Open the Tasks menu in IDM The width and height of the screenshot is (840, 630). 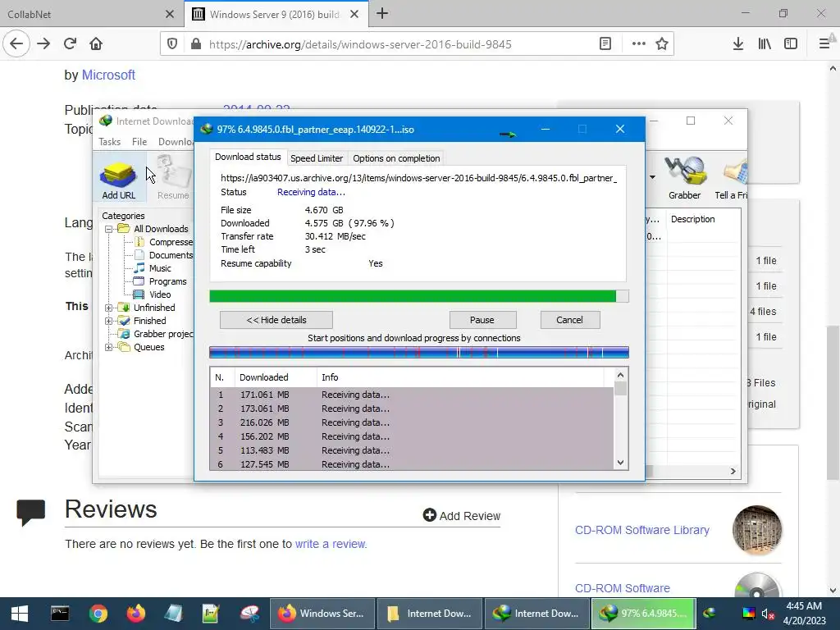(109, 141)
